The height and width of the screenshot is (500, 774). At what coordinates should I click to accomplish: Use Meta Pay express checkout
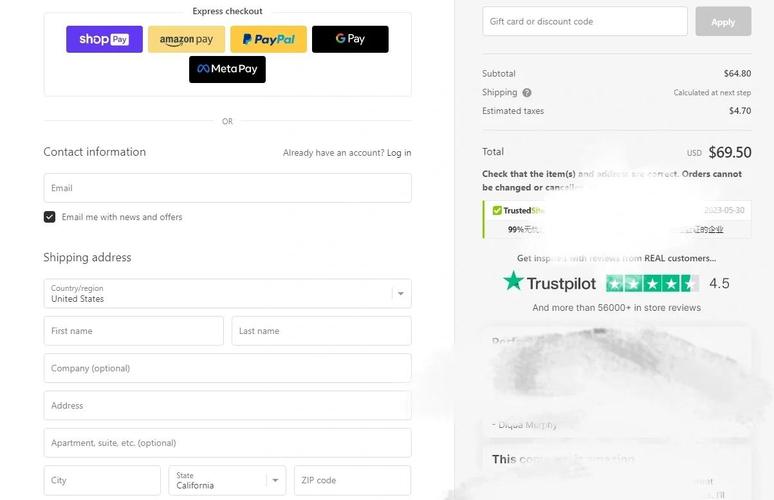227,69
